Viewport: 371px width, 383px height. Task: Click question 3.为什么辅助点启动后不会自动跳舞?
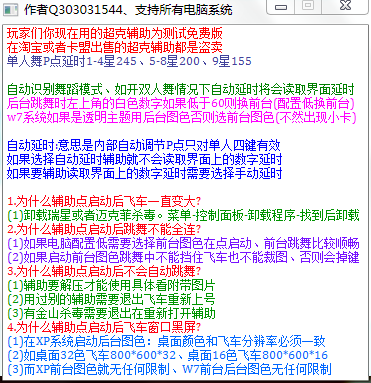click(104, 272)
